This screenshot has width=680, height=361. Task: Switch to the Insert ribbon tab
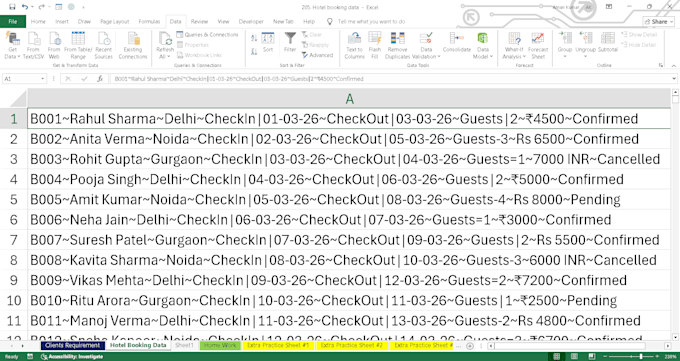62,21
